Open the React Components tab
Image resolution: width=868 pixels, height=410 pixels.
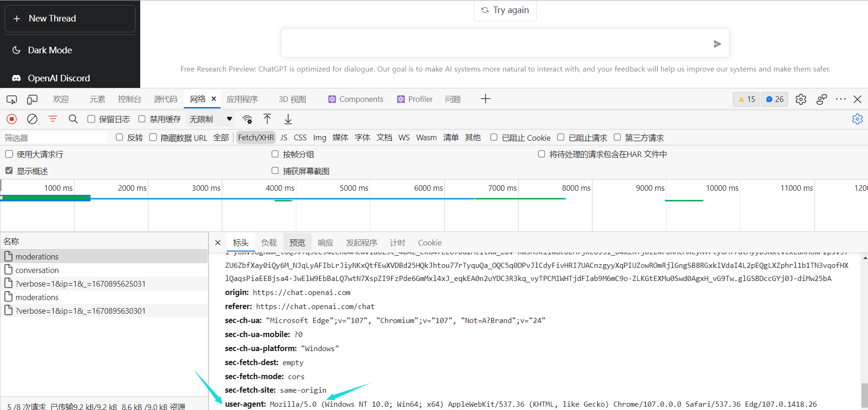[x=356, y=99]
